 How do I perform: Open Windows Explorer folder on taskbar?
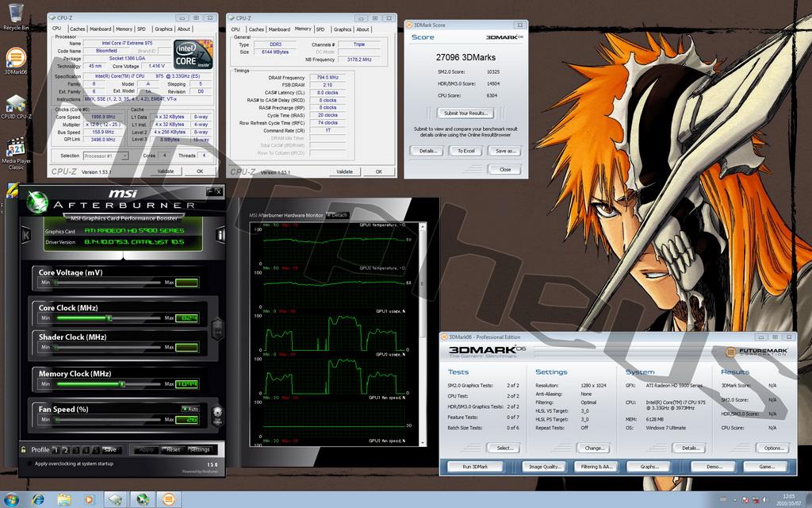coord(63,500)
